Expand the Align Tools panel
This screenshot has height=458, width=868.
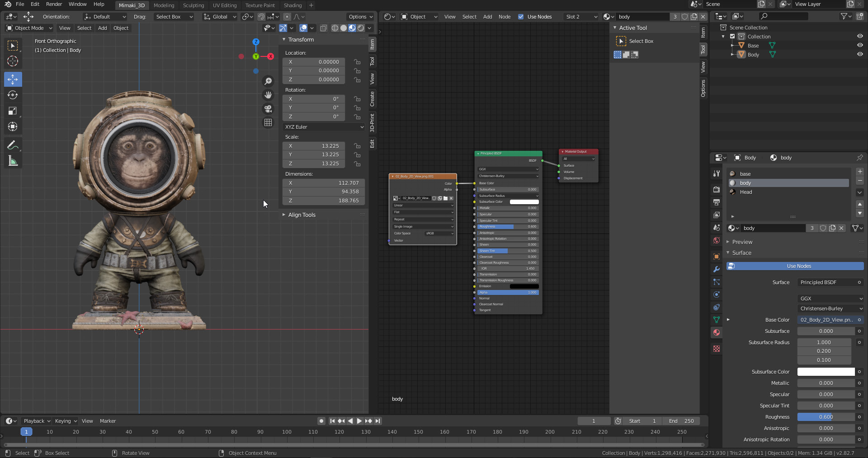[x=302, y=215]
